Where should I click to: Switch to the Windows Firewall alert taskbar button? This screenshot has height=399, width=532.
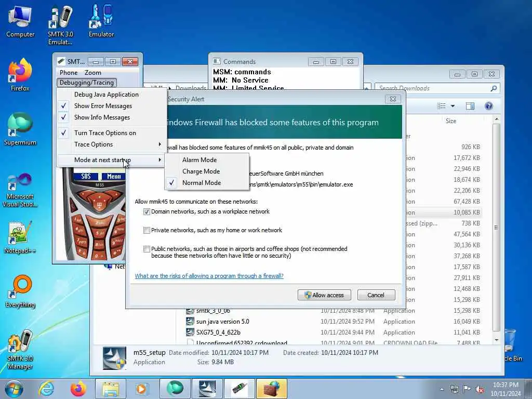(x=271, y=389)
